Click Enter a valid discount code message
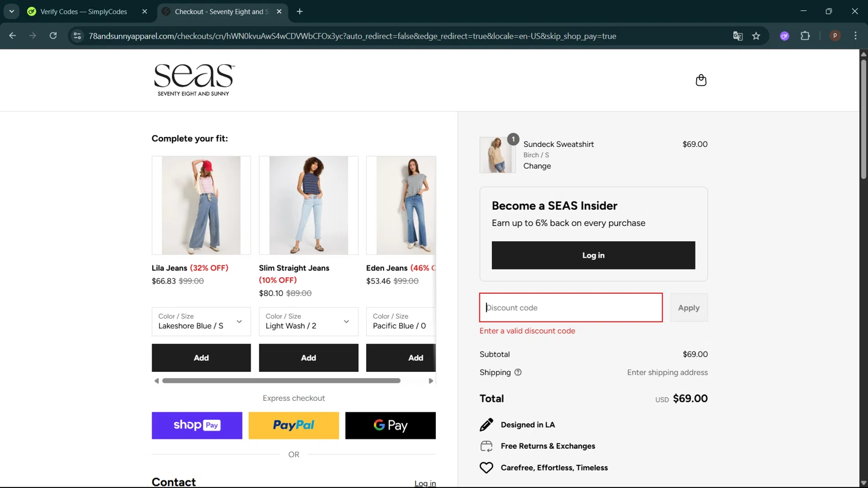Screen dimensions: 868x488 pos(527,331)
